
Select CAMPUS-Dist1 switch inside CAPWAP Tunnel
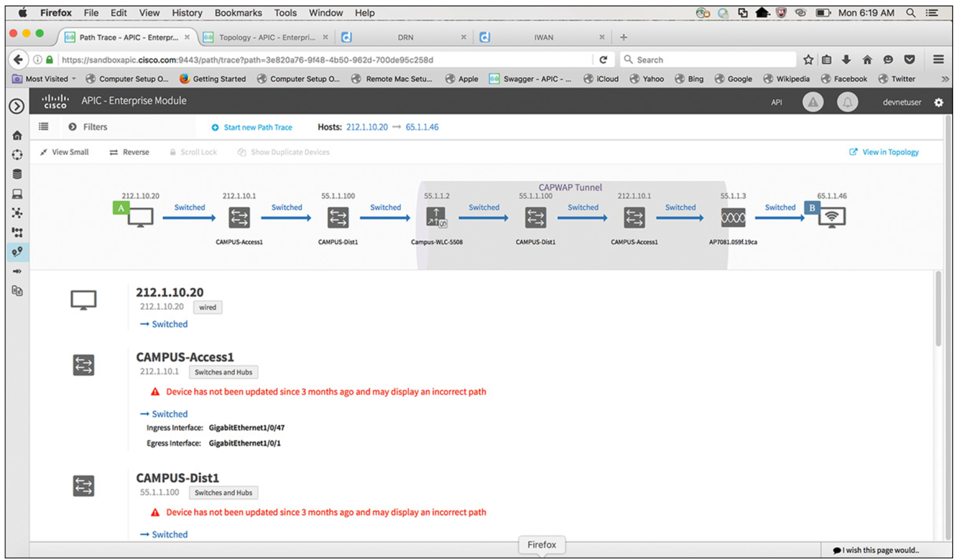(536, 218)
